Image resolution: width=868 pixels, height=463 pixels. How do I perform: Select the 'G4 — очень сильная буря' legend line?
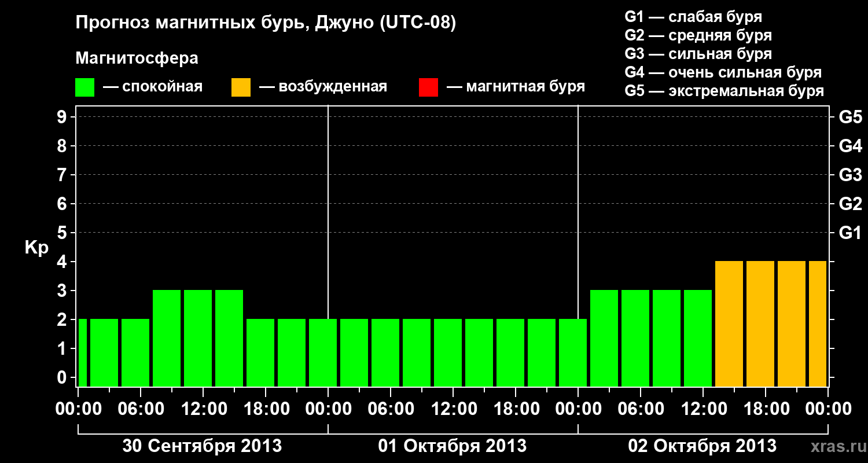(x=723, y=72)
